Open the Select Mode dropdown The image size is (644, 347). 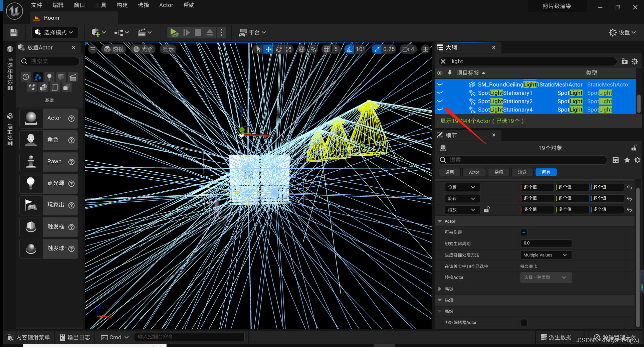tap(55, 32)
